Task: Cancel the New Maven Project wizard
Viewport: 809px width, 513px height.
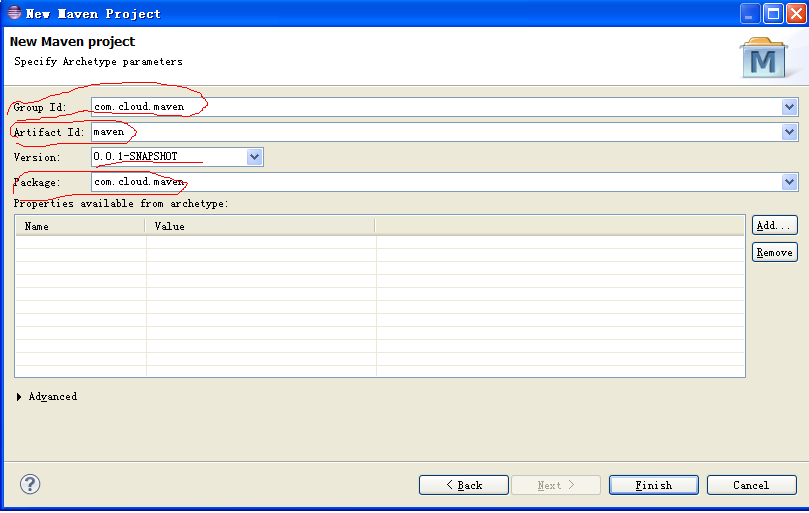Action: point(751,485)
